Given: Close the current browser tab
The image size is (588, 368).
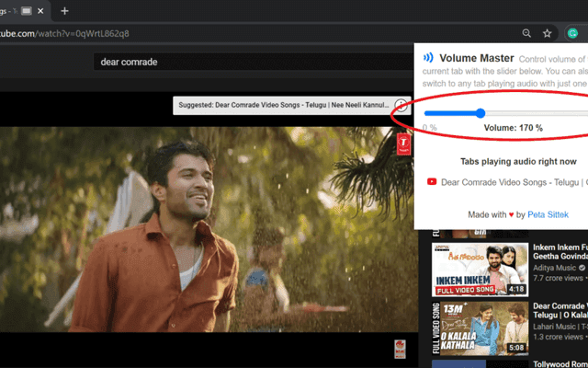Looking at the screenshot, I should click(42, 11).
